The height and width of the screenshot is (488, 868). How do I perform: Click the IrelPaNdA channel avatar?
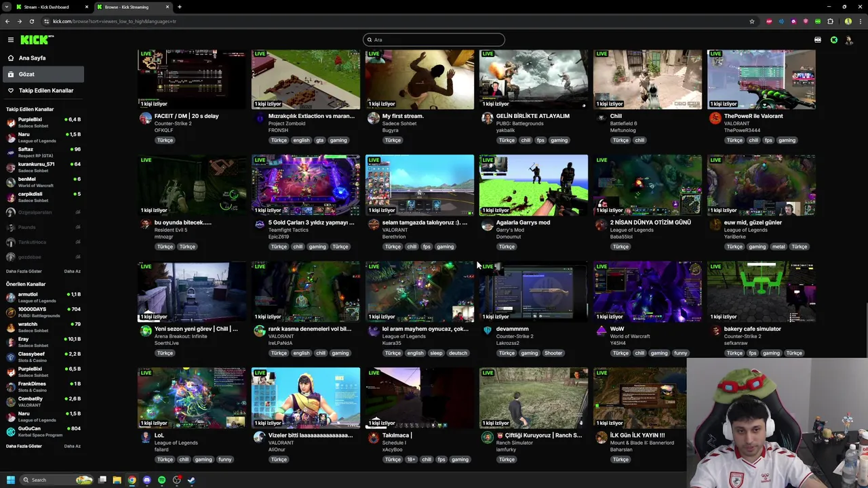(259, 331)
